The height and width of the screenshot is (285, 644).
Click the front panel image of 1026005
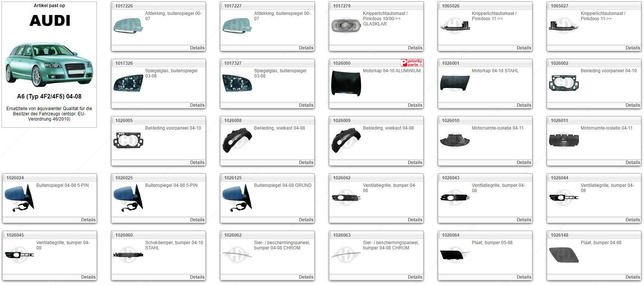(x=128, y=140)
